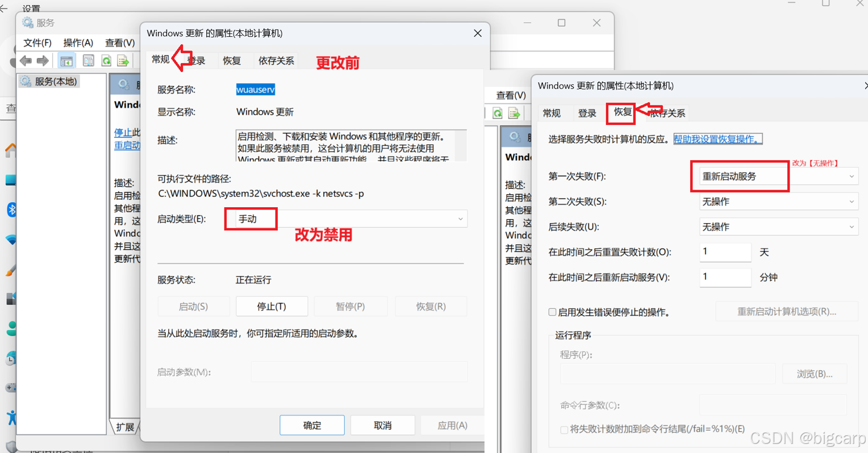Click 确定 to confirm the dialog

[312, 425]
